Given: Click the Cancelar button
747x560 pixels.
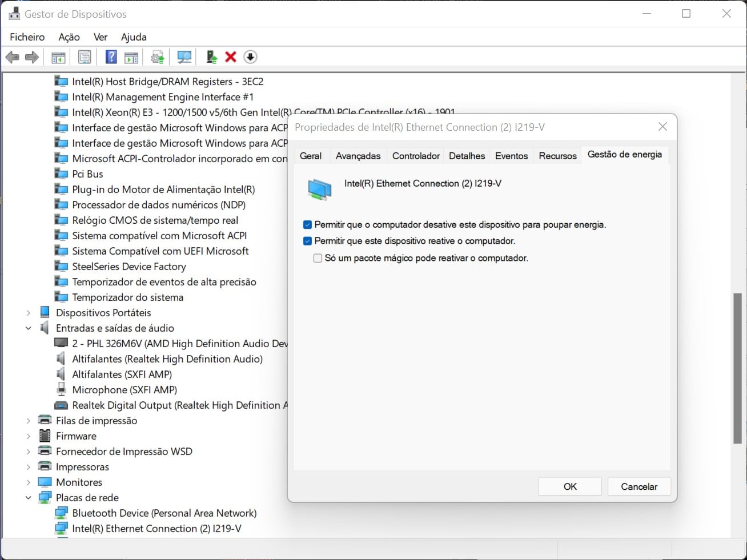Looking at the screenshot, I should tap(639, 486).
